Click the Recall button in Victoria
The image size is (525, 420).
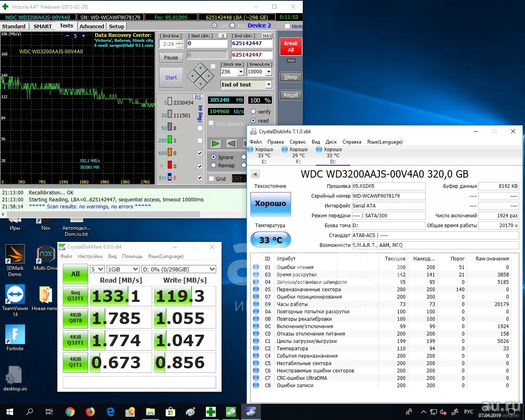pyautogui.click(x=291, y=95)
